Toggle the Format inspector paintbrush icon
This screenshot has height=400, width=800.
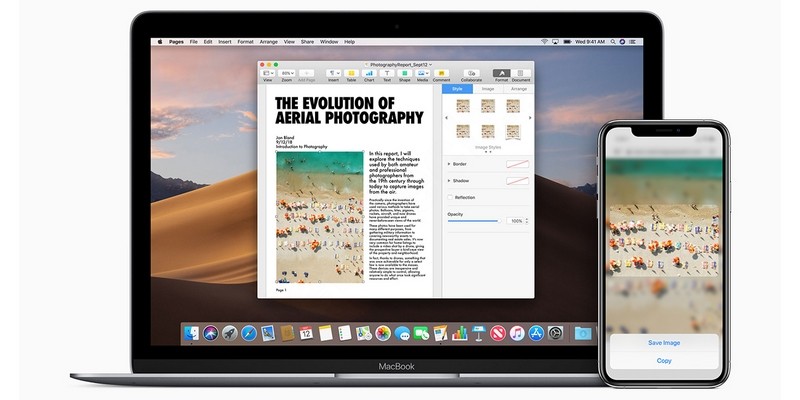(x=502, y=73)
